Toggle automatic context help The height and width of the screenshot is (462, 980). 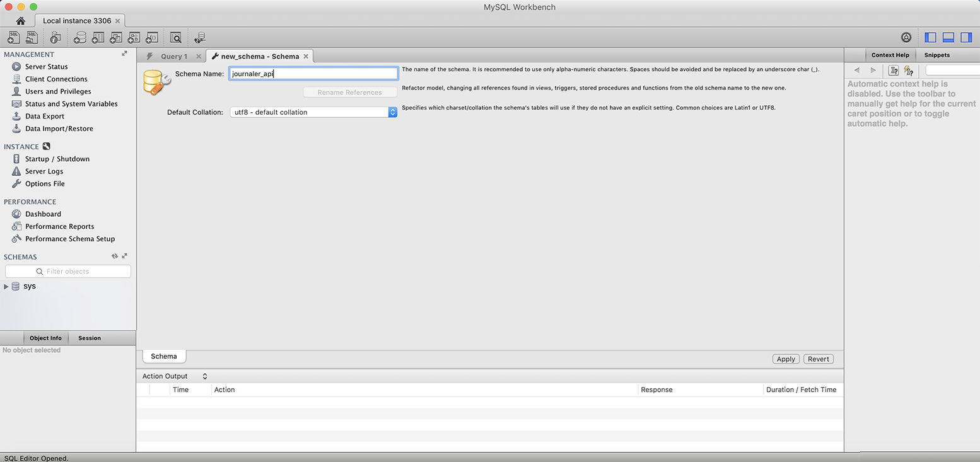pos(909,71)
